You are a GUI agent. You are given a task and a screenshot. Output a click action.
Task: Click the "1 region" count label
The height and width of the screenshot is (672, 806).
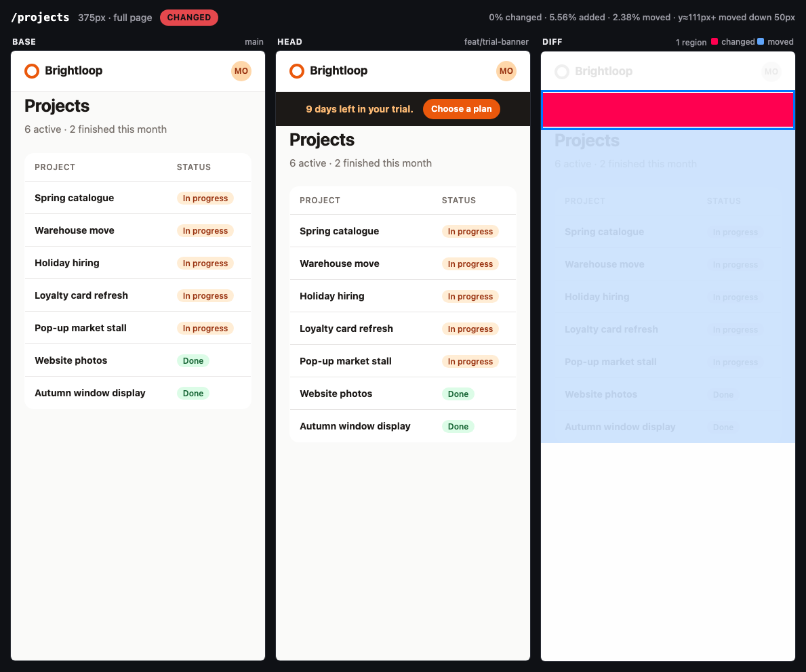[x=691, y=42]
